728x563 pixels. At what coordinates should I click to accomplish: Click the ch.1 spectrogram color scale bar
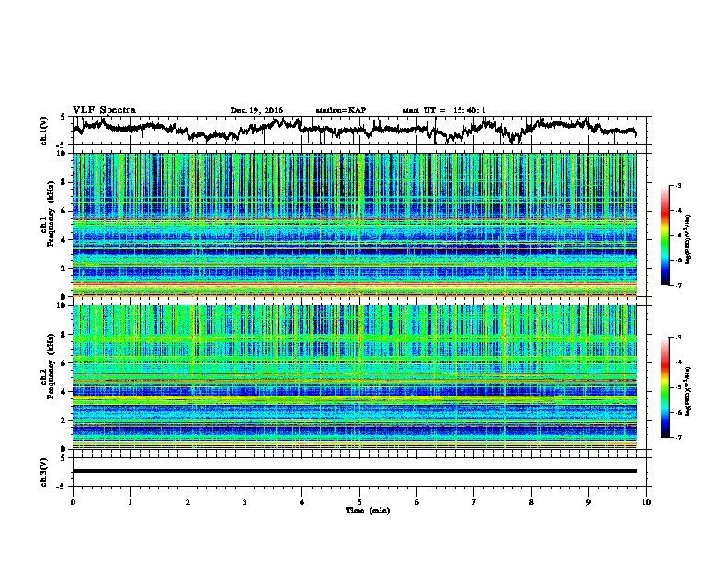point(665,236)
